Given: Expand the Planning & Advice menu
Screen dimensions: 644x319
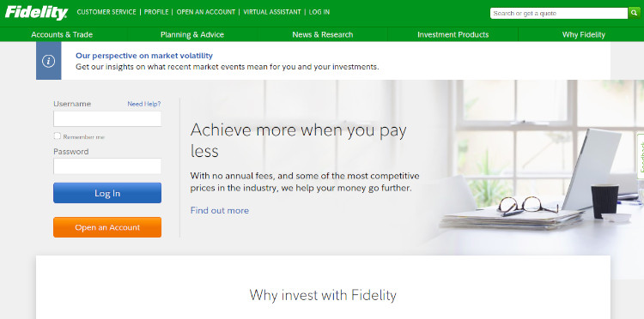Looking at the screenshot, I should tap(192, 35).
